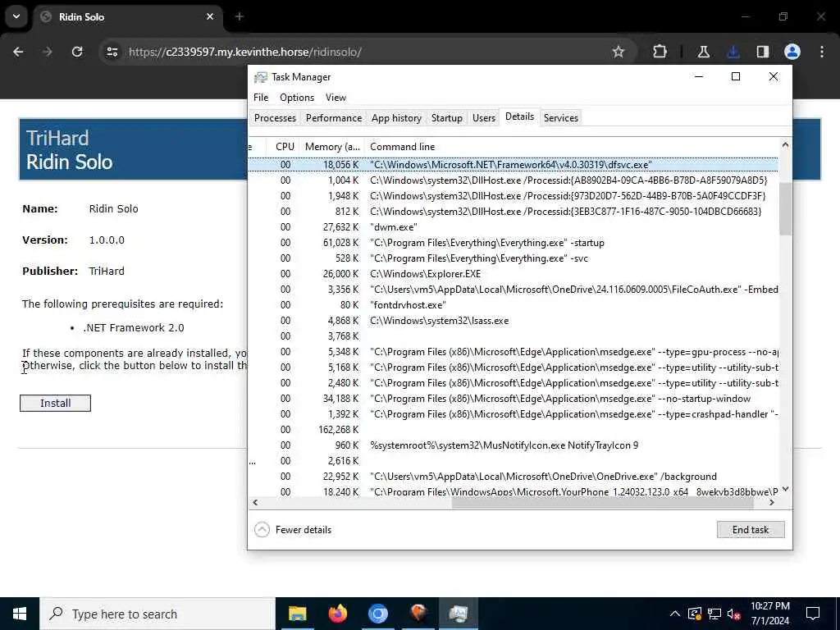
Task: Select the lsass.exe row
Action: 514,321
